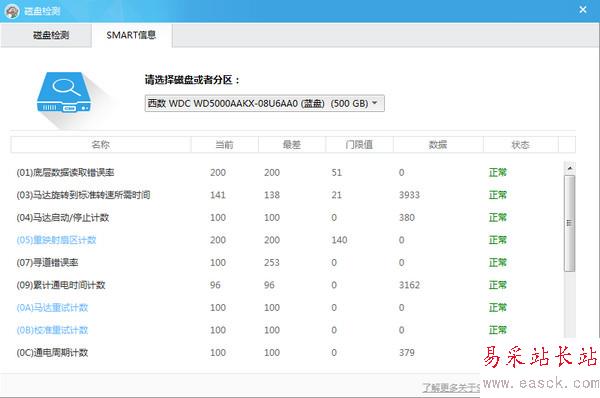Open the (0B)校准重试计数 link
Image resolution: width=600 pixels, height=398 pixels.
(52, 330)
